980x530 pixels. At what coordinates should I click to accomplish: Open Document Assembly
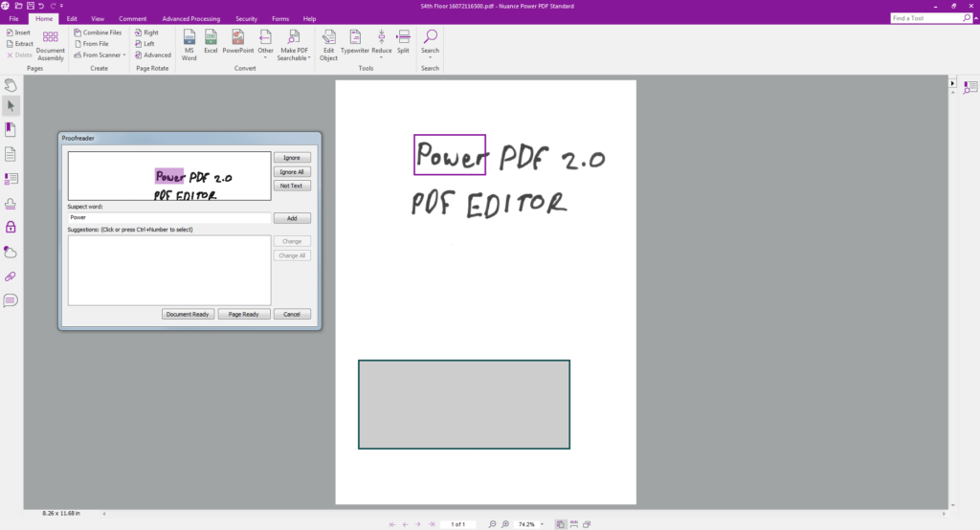pyautogui.click(x=50, y=46)
